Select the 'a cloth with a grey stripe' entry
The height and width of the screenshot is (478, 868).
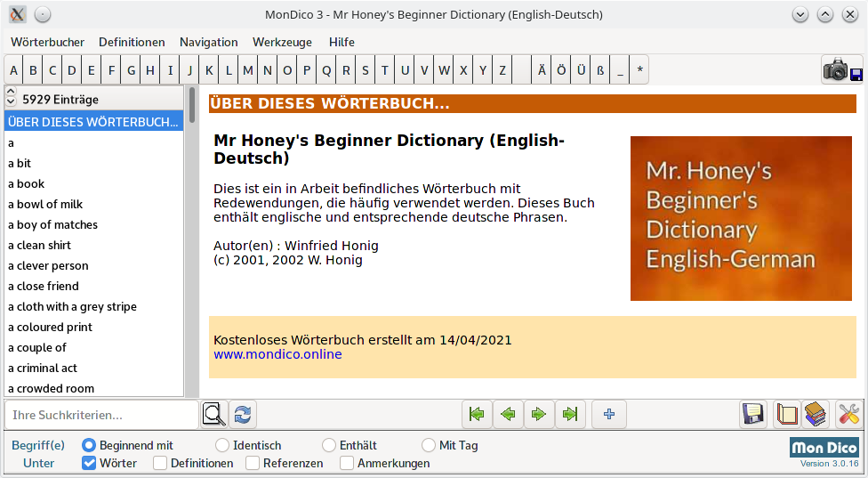tap(93, 307)
